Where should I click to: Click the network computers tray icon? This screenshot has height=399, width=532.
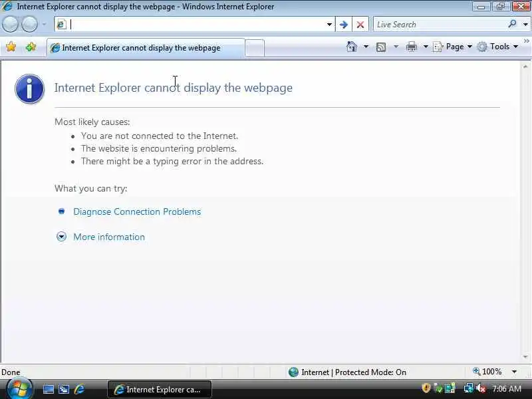coord(450,388)
